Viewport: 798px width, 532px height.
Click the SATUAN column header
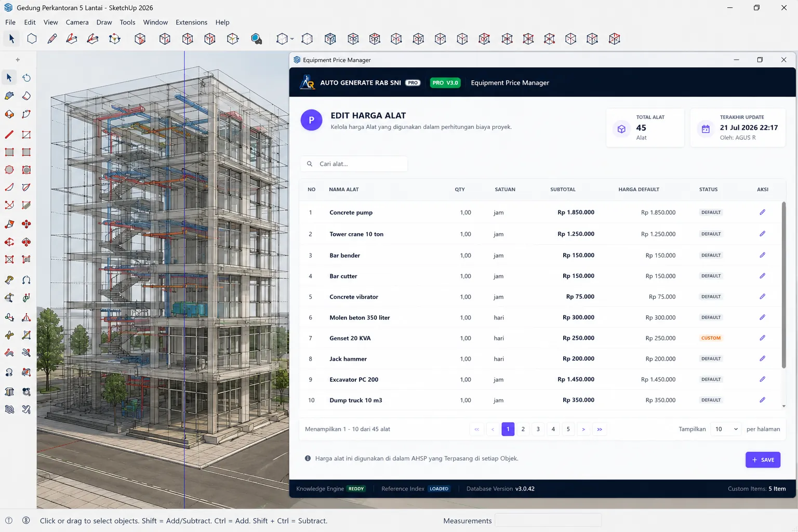505,190
